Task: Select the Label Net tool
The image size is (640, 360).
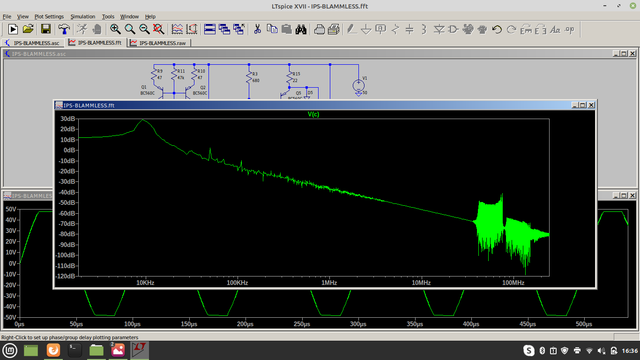Action: pos(380,29)
